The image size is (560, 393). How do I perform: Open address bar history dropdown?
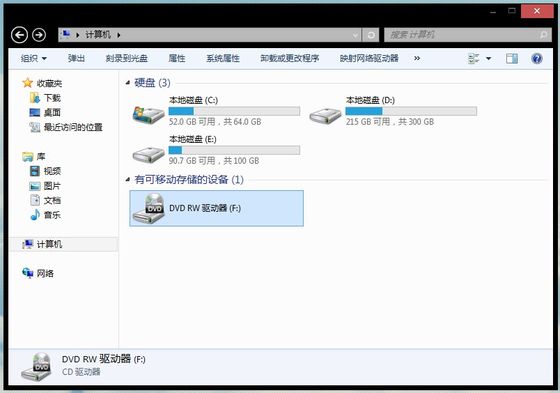[355, 35]
